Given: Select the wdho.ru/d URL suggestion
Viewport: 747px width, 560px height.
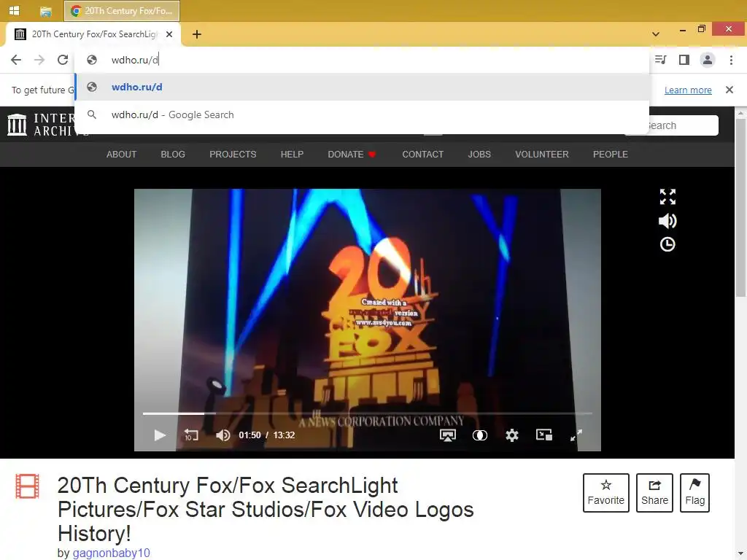Looking at the screenshot, I should 362,87.
